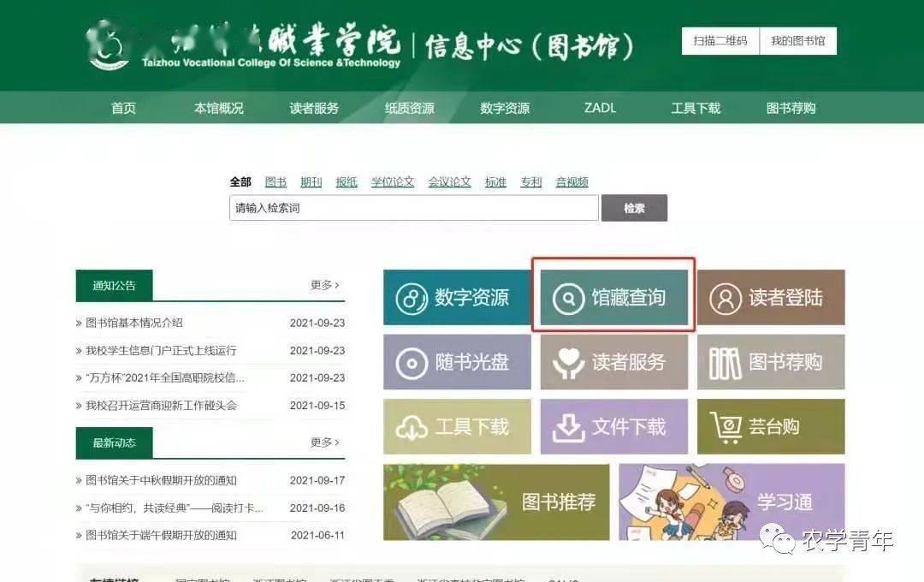Open the 图书荐购 books icon tile

(x=771, y=362)
